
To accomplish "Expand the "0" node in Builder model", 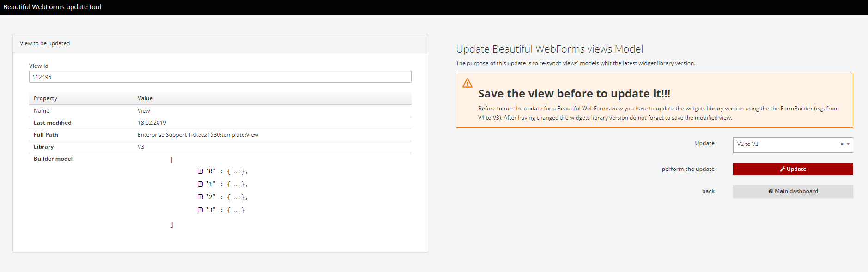I will pos(200,171).
